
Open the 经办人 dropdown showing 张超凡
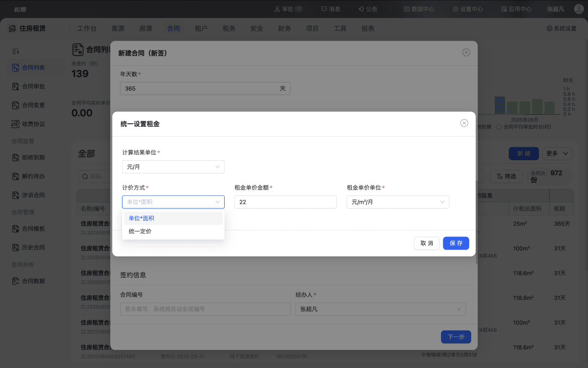pyautogui.click(x=380, y=309)
